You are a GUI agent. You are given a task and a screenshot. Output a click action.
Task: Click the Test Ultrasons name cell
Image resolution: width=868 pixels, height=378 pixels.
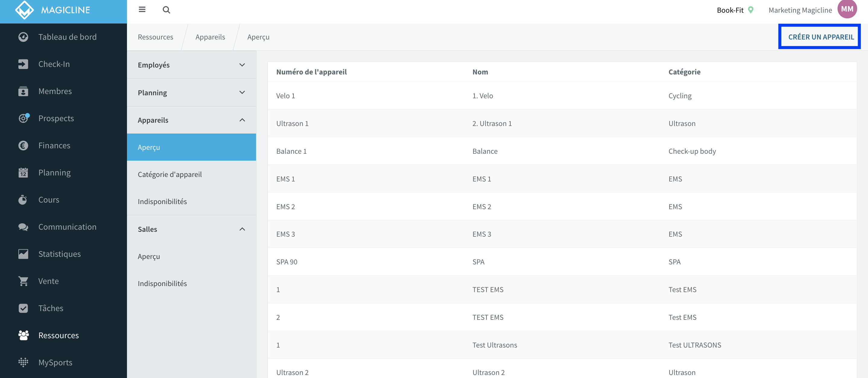click(x=495, y=345)
